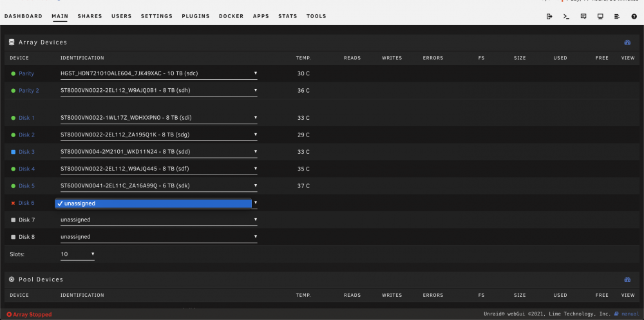Click the help question-mark icon
Viewport: 644px width, 320px height.
pos(634,17)
